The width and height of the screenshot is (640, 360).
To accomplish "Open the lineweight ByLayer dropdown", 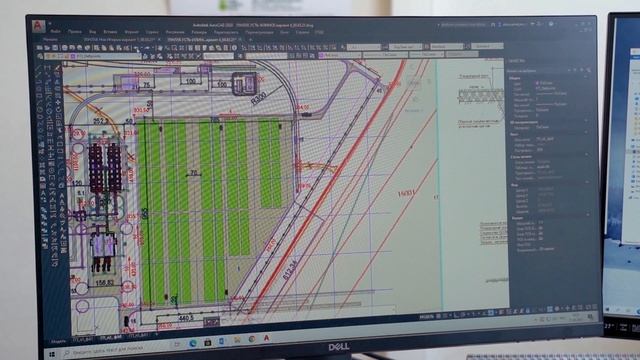I will [427, 54].
